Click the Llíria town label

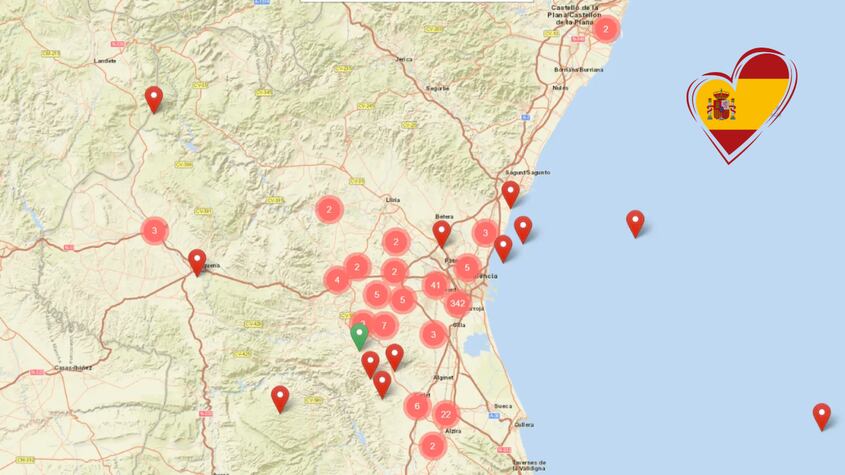pos(393,200)
